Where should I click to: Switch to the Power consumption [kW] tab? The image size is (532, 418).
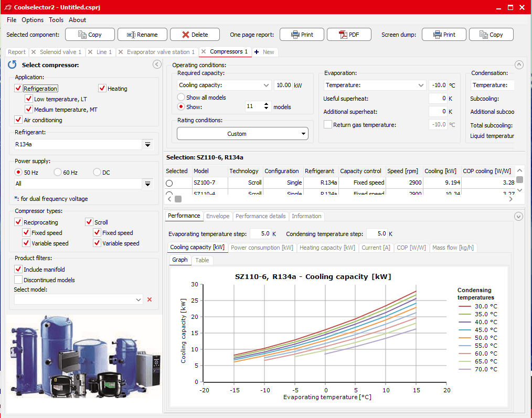click(262, 248)
